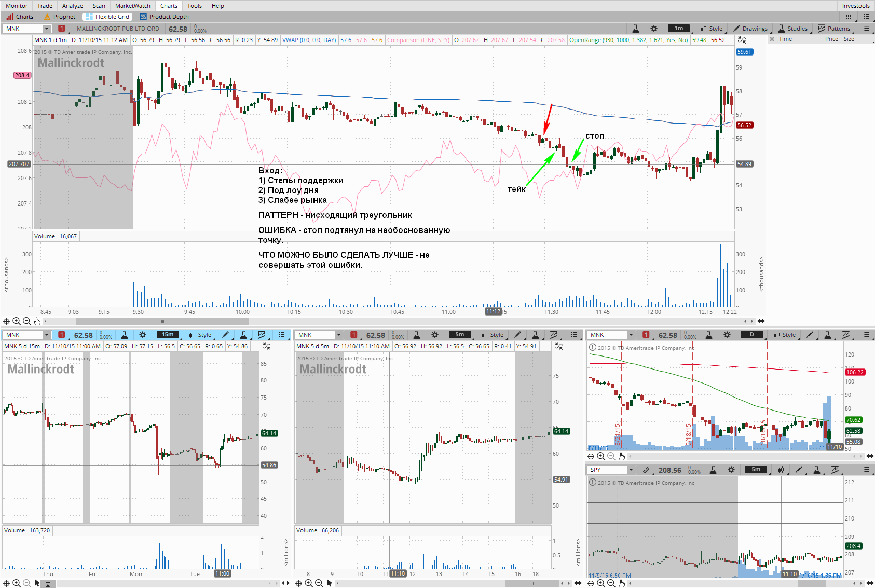
Task: Click the SPY symbol input field
Action: point(608,470)
